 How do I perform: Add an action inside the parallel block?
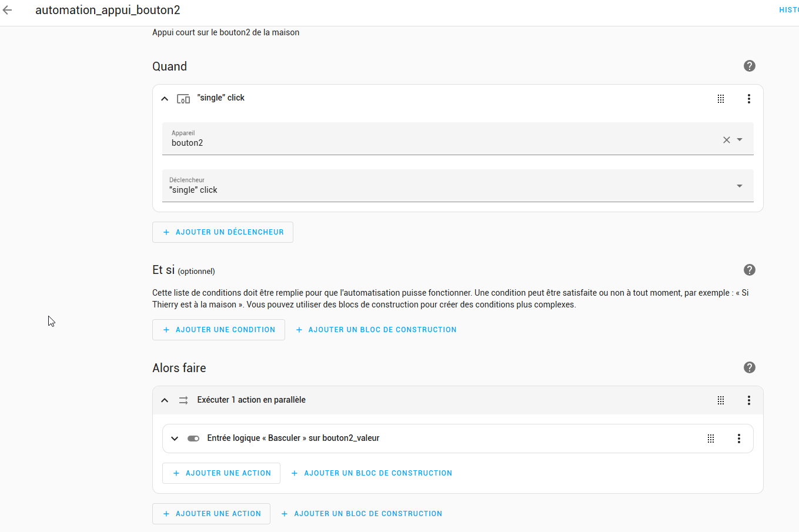tap(221, 473)
